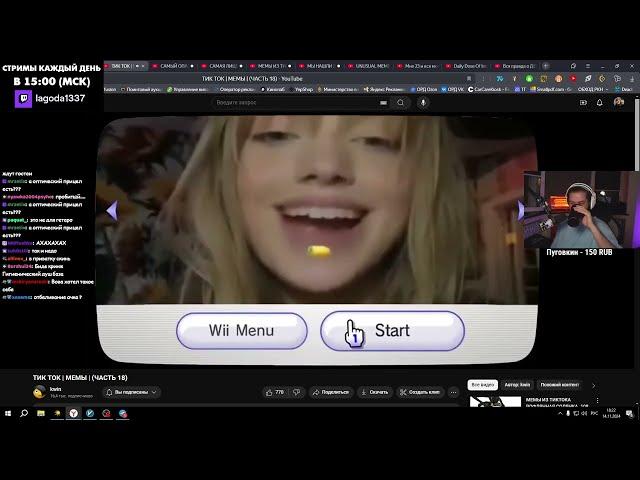Click the Start button in Wii video

coord(392,331)
